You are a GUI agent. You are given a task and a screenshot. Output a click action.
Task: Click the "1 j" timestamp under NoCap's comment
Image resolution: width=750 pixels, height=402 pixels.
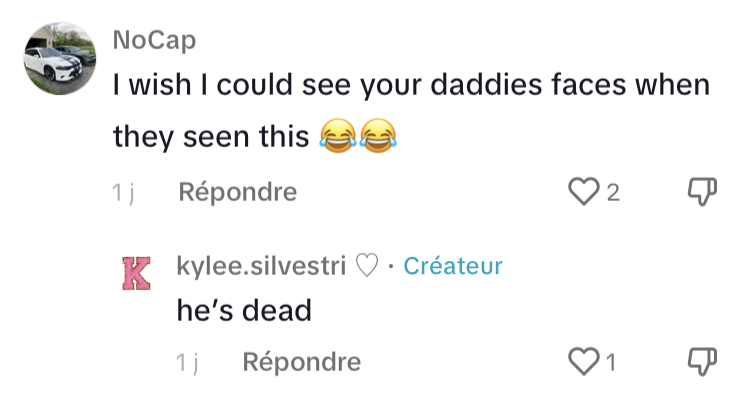(x=123, y=193)
